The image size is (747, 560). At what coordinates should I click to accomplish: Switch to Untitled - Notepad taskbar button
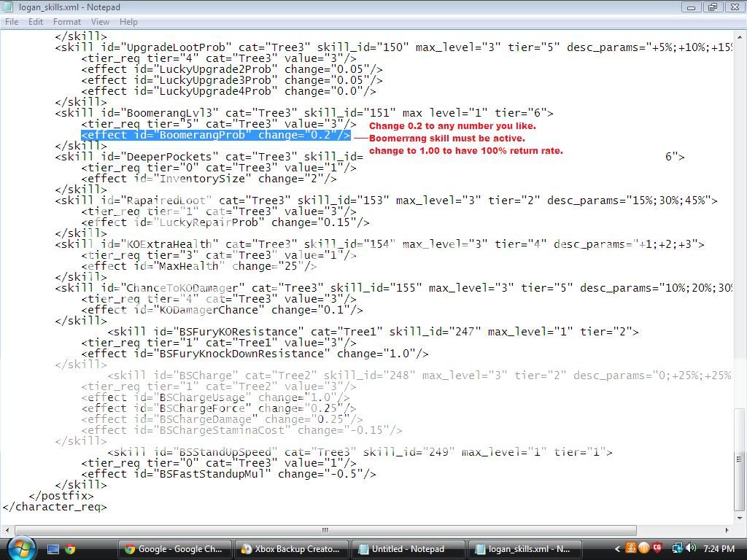(x=408, y=549)
